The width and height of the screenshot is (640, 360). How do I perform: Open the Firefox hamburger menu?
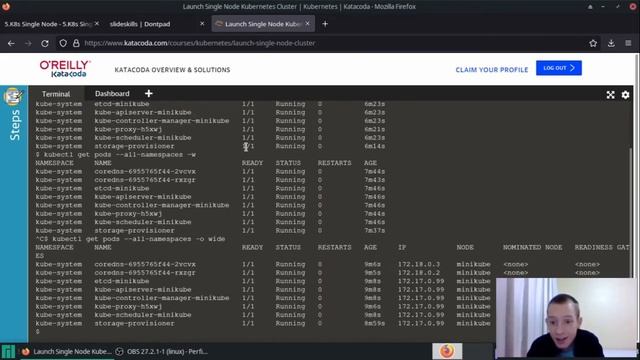tap(628, 43)
